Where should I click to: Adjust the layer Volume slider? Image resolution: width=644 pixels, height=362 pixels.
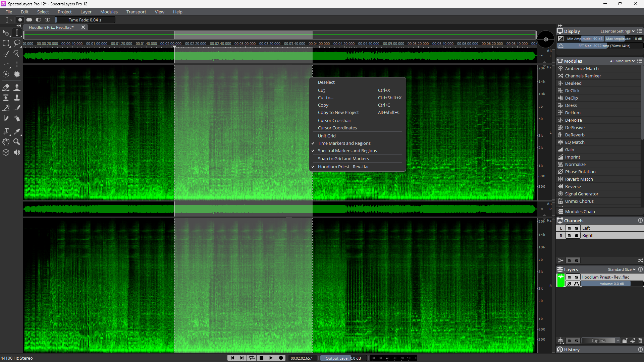point(612,284)
